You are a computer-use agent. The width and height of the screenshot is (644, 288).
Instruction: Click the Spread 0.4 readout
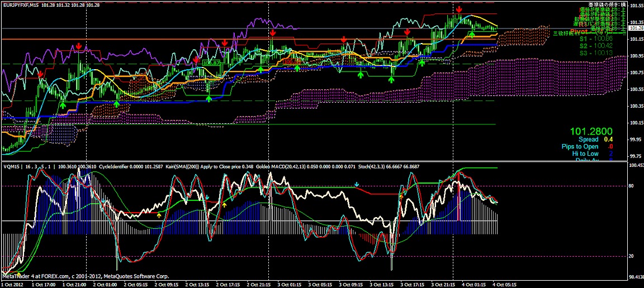click(x=594, y=139)
